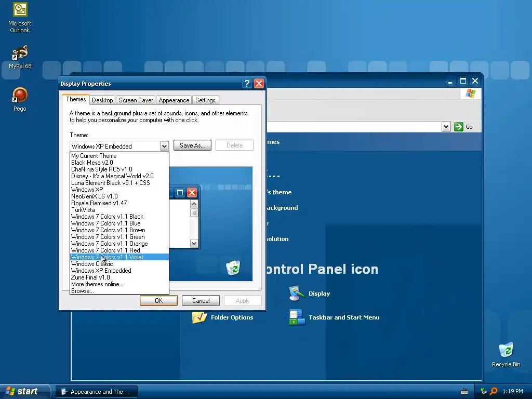Click the green Go arrow icon

[x=458, y=127]
